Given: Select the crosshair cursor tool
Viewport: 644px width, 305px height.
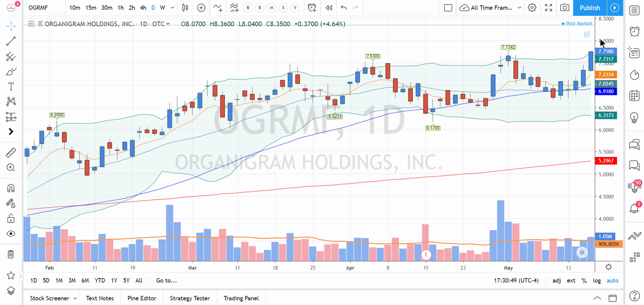Looking at the screenshot, I should (11, 26).
